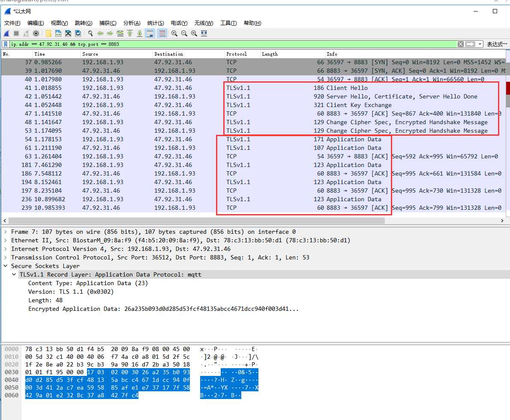Zoom in on packet text
Viewport: 510px width, 420px height.
click(x=174, y=33)
